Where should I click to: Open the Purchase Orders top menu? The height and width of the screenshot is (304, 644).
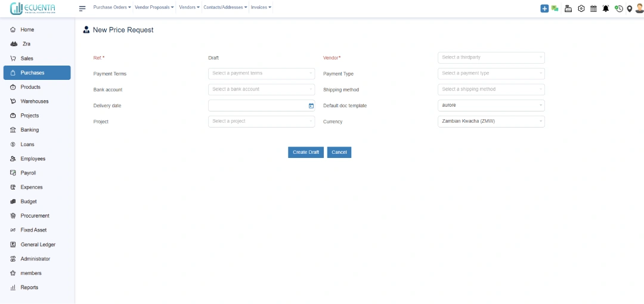coord(112,7)
